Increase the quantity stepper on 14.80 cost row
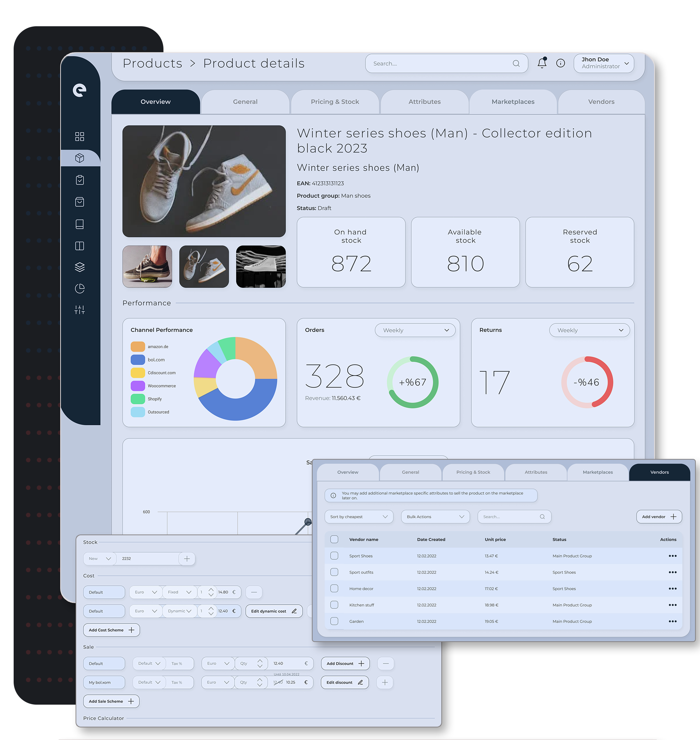 click(x=211, y=589)
